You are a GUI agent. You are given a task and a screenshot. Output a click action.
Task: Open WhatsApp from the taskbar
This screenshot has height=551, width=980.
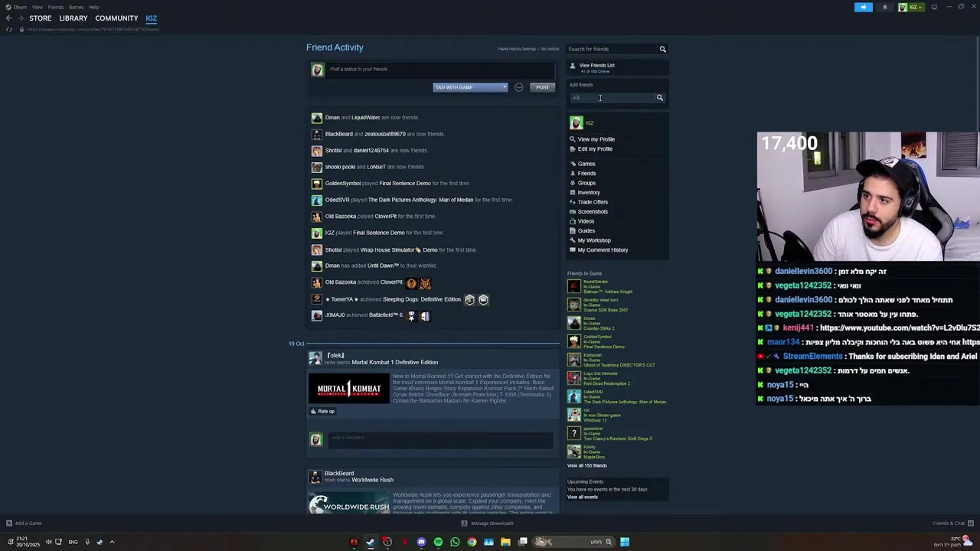[x=455, y=542]
